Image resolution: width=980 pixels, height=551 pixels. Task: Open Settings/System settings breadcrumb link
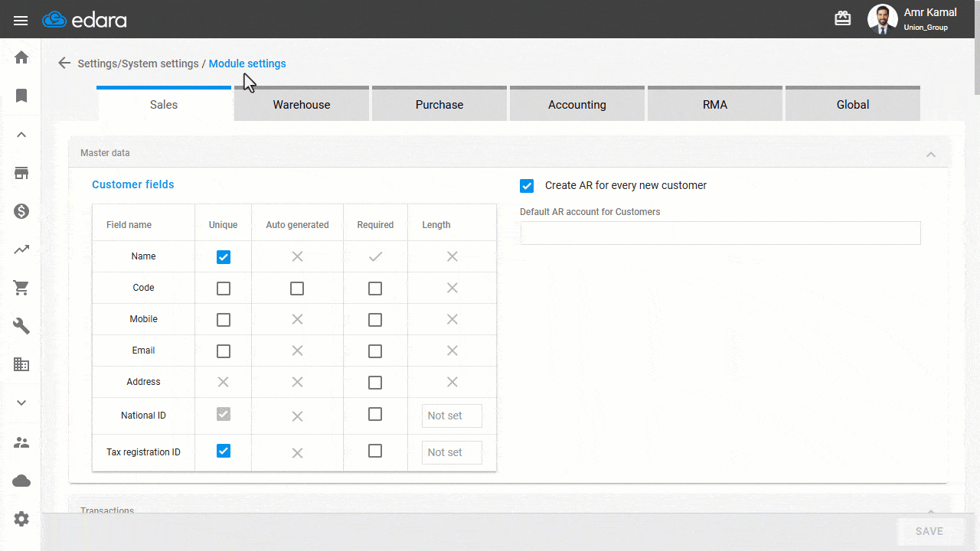click(x=139, y=64)
